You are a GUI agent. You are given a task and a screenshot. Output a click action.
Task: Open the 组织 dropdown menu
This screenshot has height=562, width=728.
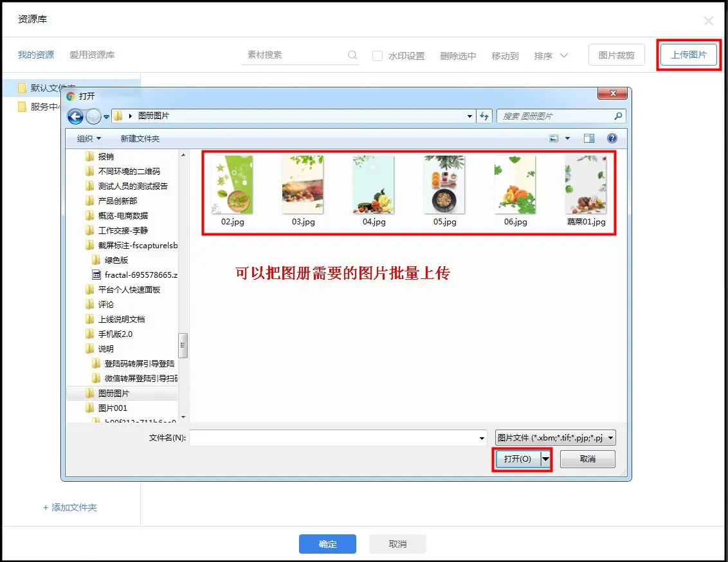pos(89,139)
